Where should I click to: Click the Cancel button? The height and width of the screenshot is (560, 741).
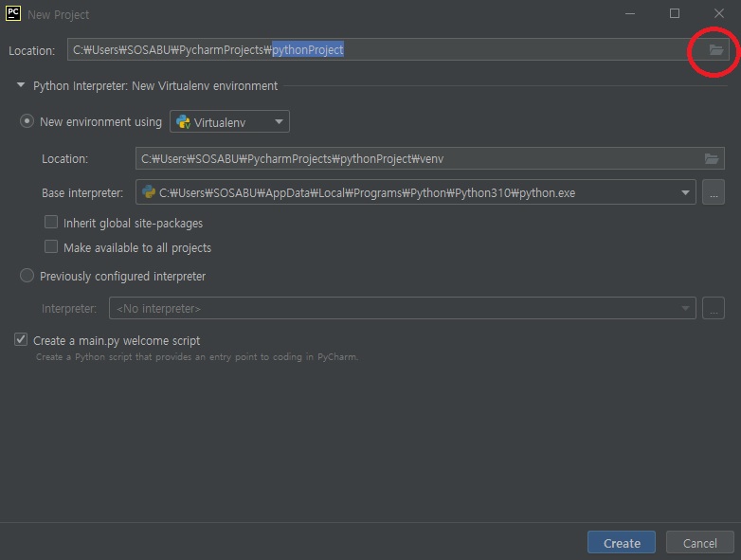[x=700, y=543]
